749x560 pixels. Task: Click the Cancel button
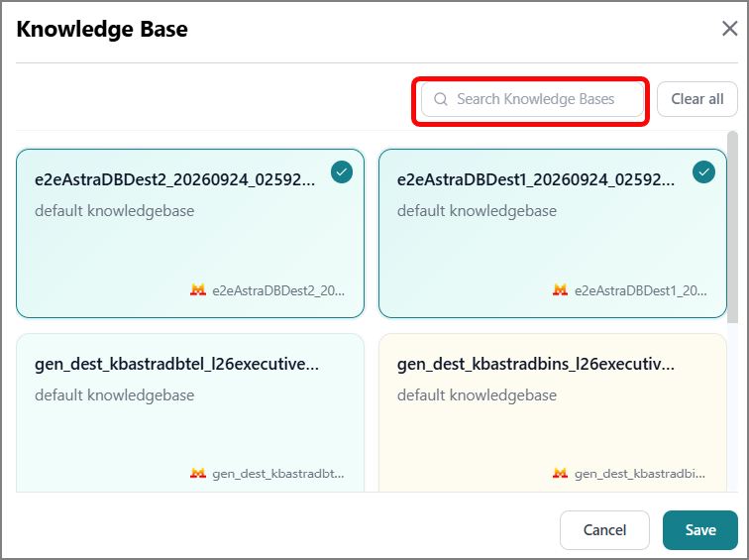click(604, 530)
